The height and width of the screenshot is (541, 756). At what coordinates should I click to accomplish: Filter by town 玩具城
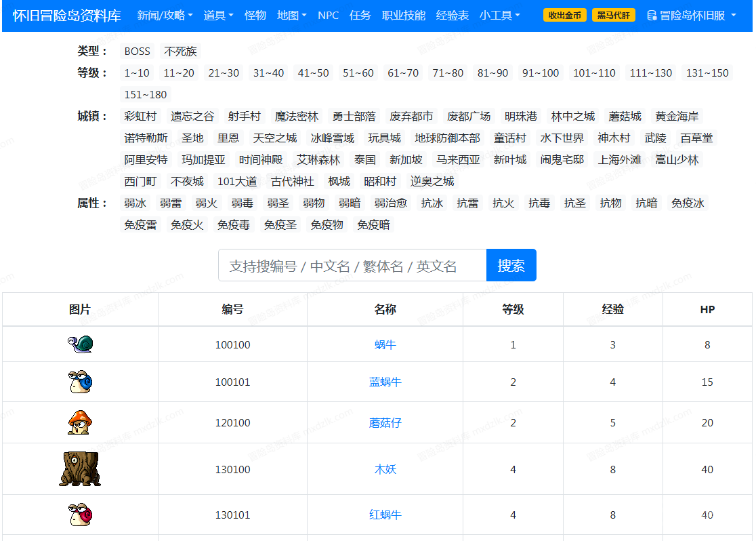click(x=384, y=138)
